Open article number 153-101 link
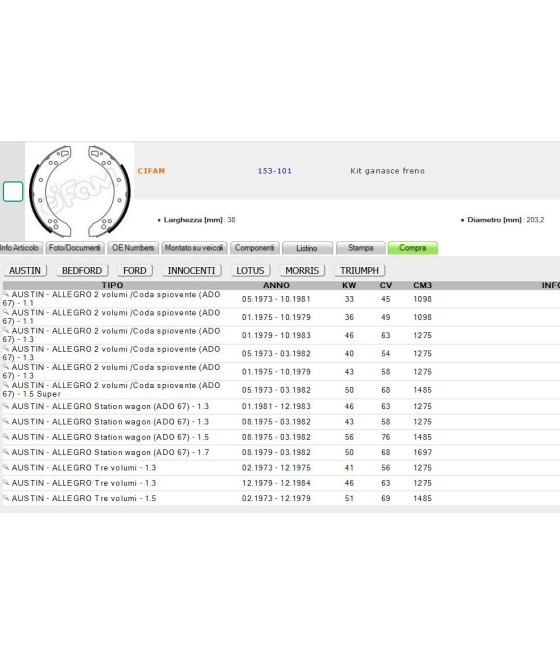Screen dimensions: 560x655 [274, 171]
